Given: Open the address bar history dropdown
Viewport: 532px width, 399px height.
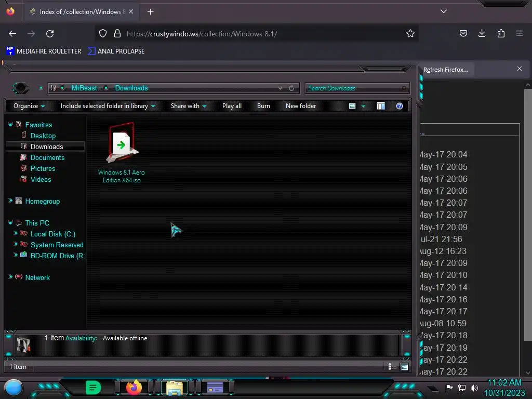Looking at the screenshot, I should coord(280,88).
